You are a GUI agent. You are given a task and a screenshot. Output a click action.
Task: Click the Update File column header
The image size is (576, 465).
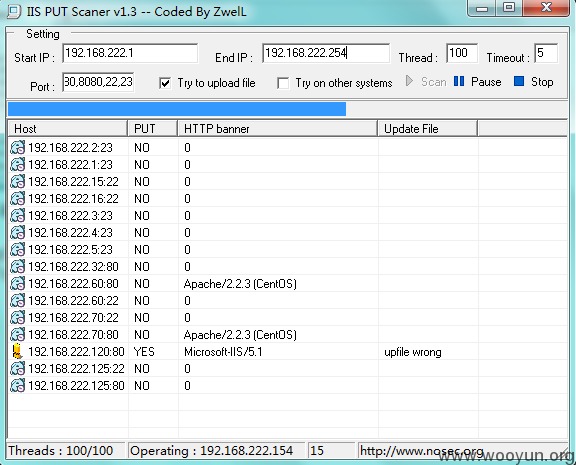click(x=428, y=129)
